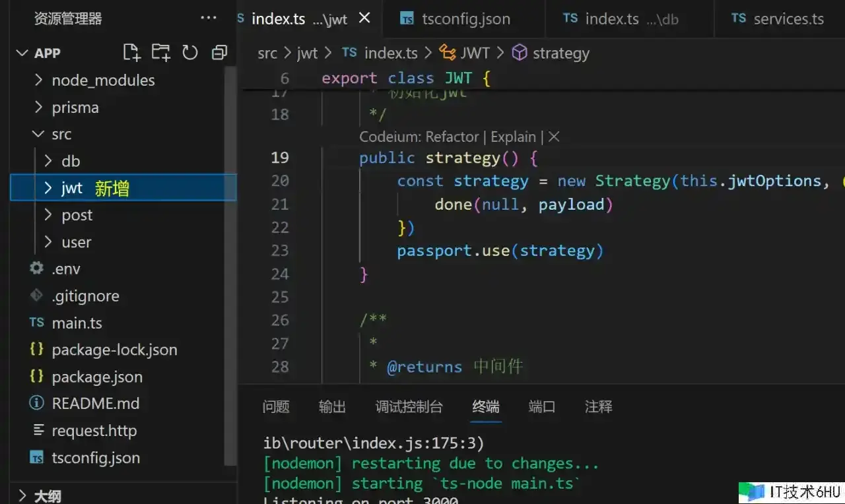The width and height of the screenshot is (845, 504).
Task: Expand the node_modules folder
Action: [x=103, y=80]
